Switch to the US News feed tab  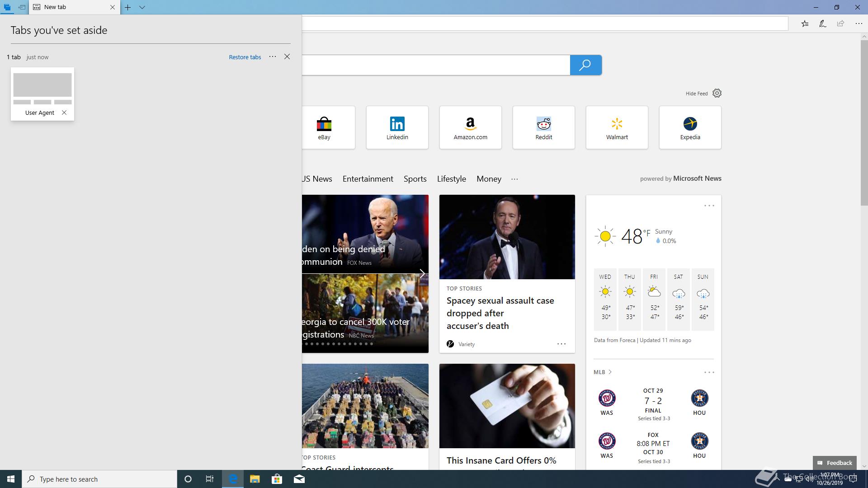(x=317, y=179)
